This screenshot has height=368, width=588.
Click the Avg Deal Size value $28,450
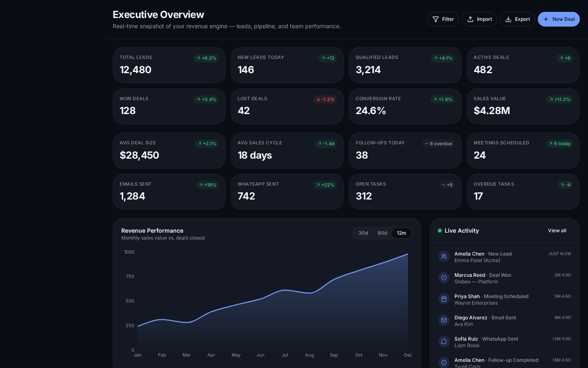pos(139,155)
